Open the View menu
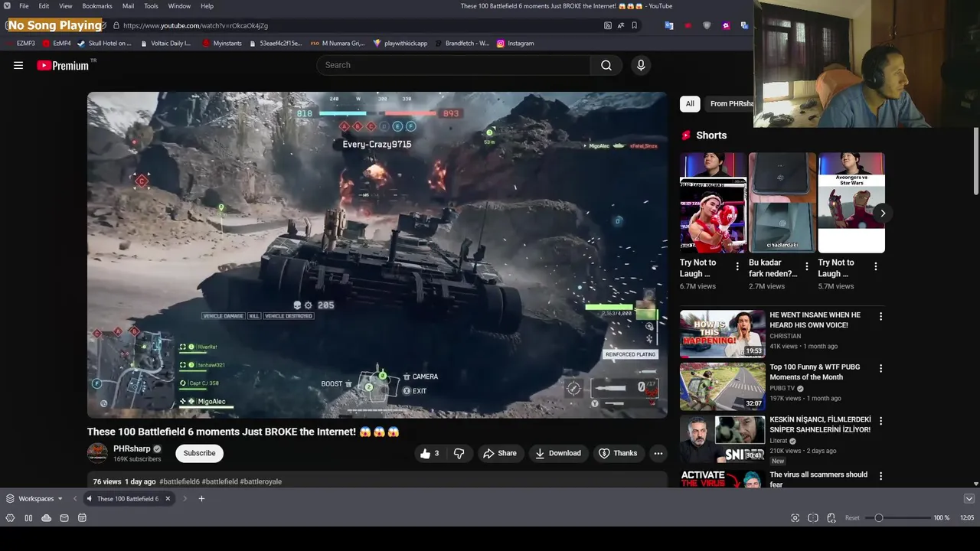This screenshot has width=980, height=551. (x=66, y=6)
